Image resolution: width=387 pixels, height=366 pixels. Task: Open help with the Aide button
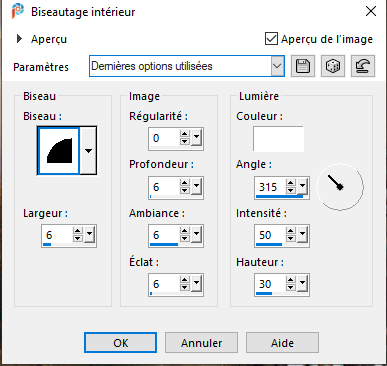282,342
